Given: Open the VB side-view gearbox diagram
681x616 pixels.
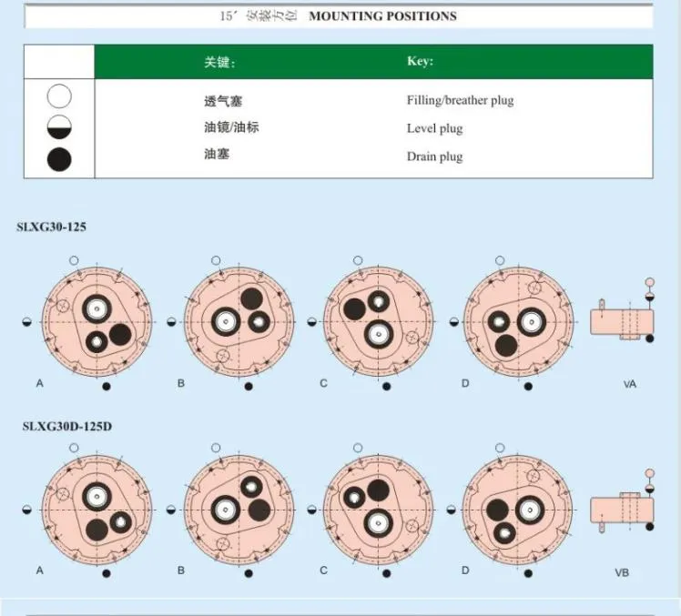Looking at the screenshot, I should (x=622, y=511).
